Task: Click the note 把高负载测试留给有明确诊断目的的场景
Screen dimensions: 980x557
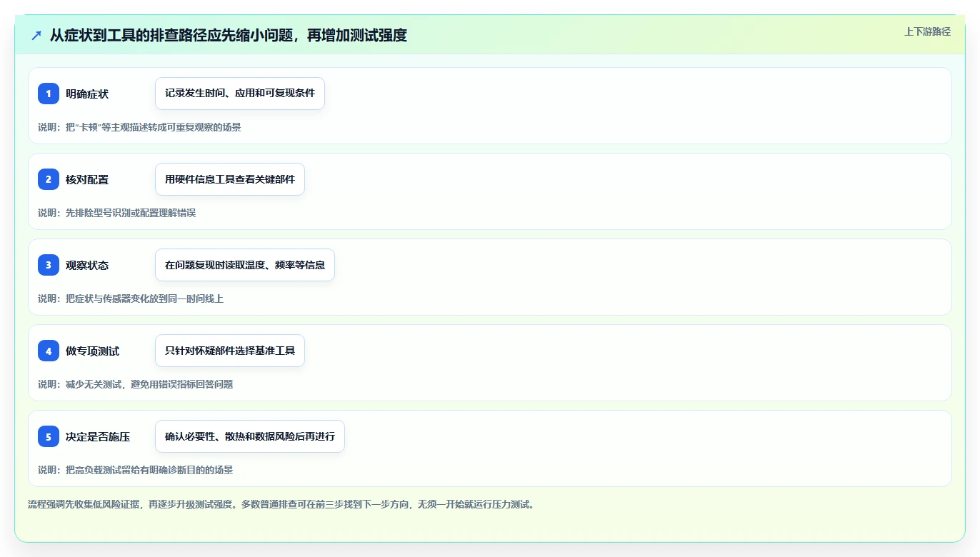Action: (x=149, y=470)
